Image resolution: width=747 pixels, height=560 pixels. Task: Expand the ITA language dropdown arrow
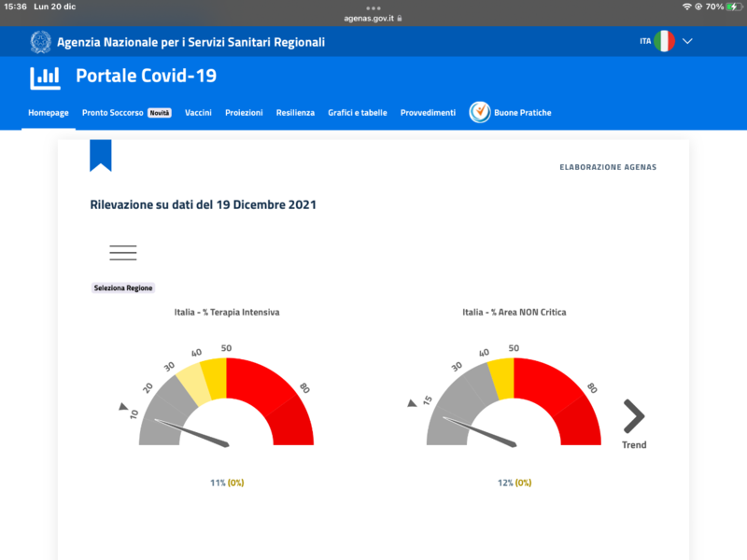click(688, 41)
